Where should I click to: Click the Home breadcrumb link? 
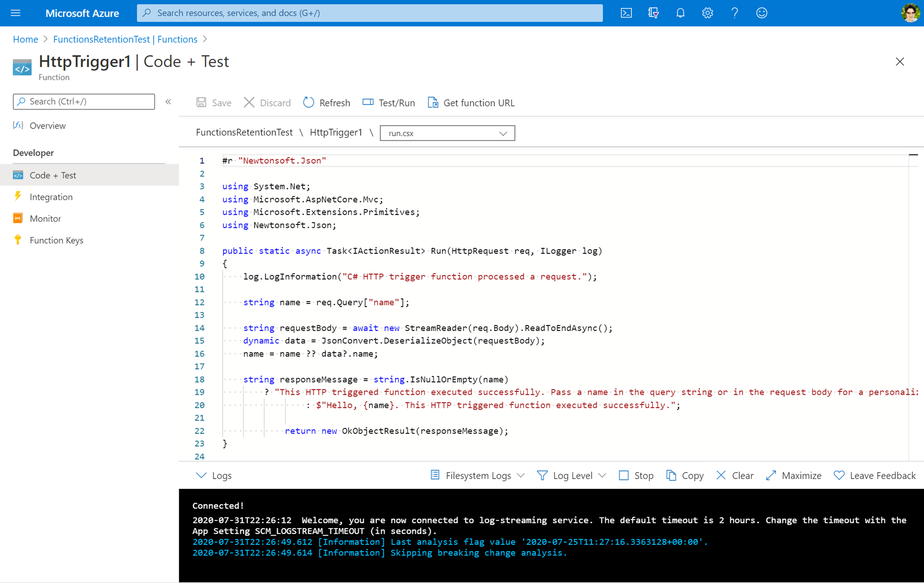[25, 39]
